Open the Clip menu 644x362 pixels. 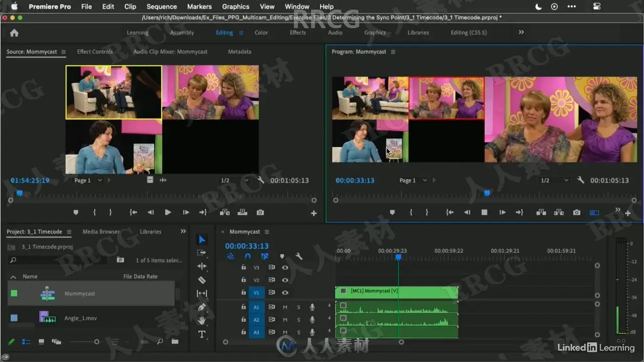coord(130,7)
